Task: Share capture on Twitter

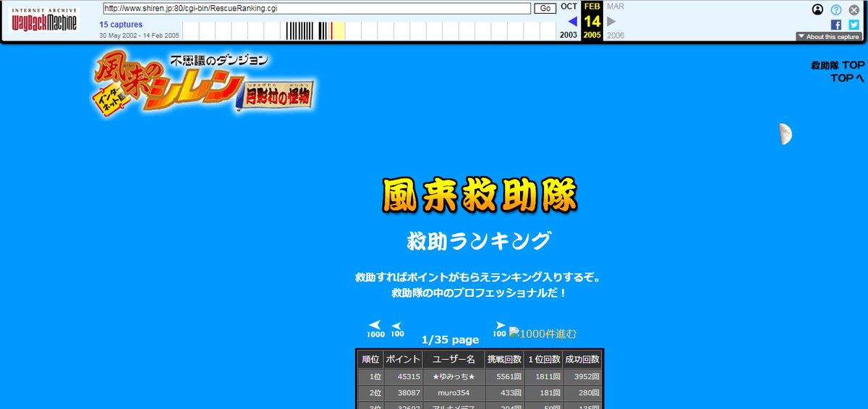Action: click(854, 25)
